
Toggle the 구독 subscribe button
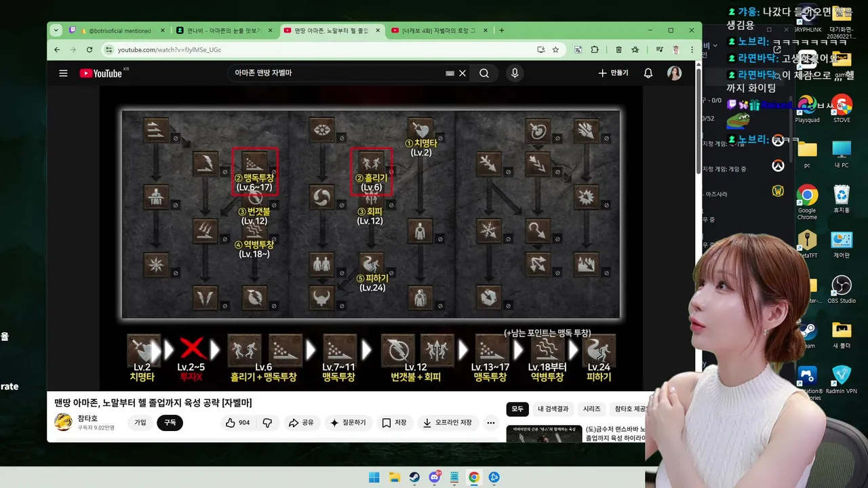[x=170, y=422]
